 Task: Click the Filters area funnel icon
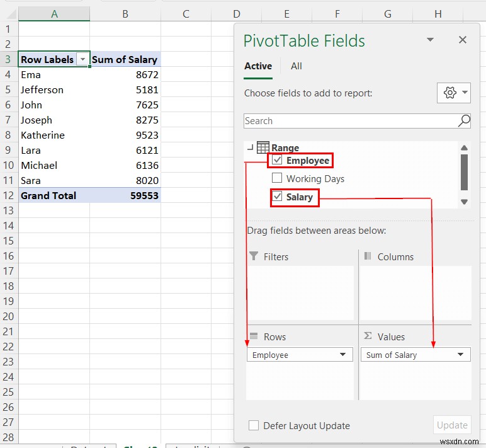pos(254,256)
